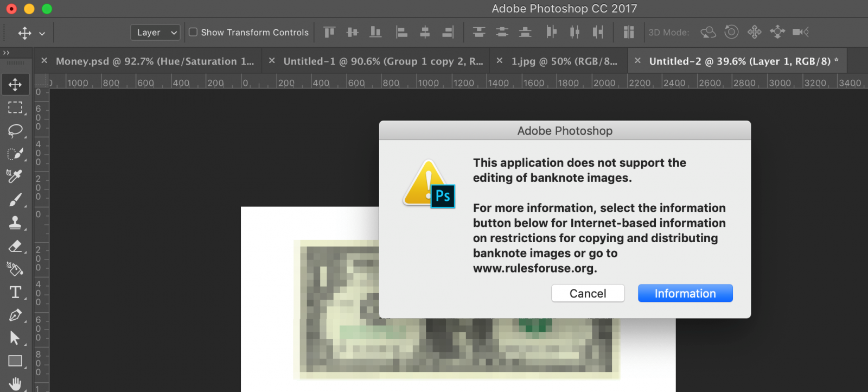Click the www.rulesforuse.org text
Image resolution: width=868 pixels, height=392 pixels.
click(535, 268)
